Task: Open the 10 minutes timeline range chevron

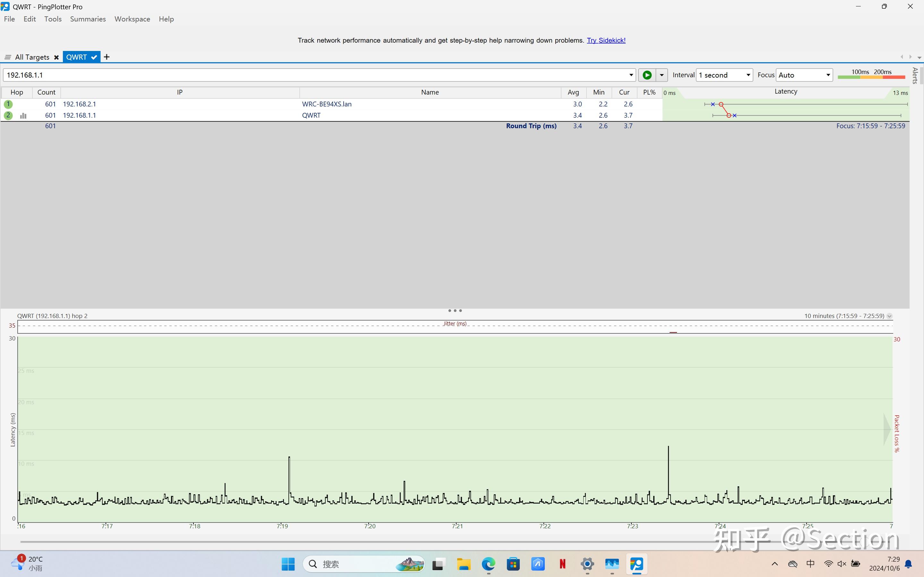Action: pos(889,316)
